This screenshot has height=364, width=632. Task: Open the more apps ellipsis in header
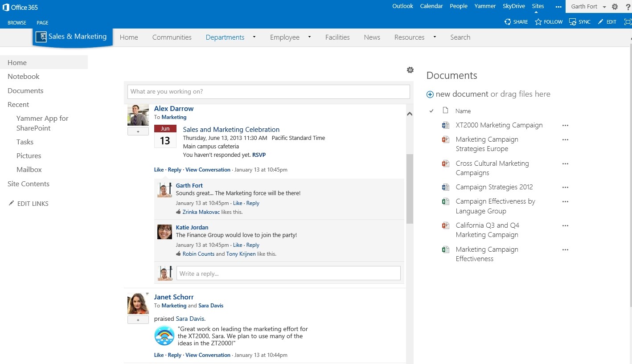[x=558, y=7]
